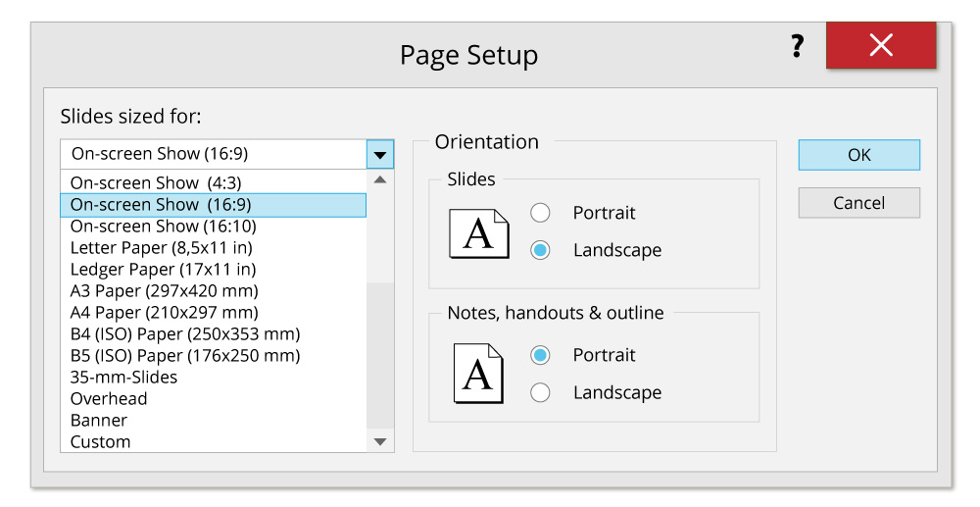Select Portrait orientation for Slides
Screen dimensions: 980x507
pos(540,213)
